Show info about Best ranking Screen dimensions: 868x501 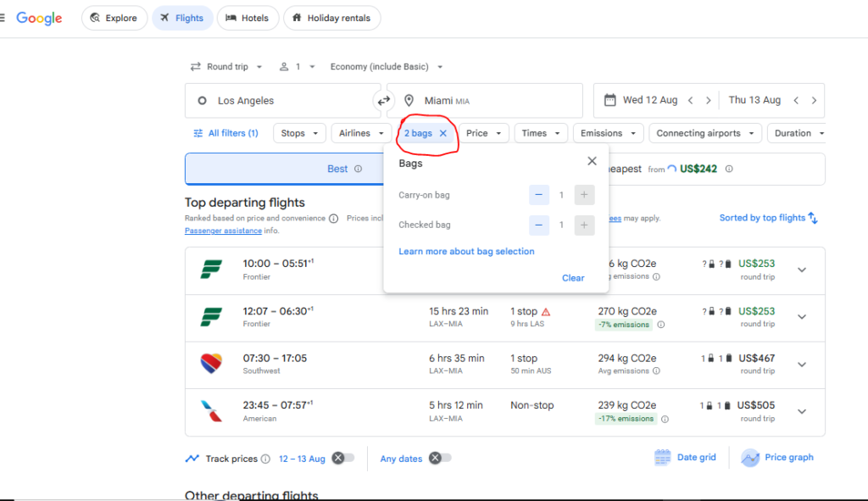tap(359, 169)
